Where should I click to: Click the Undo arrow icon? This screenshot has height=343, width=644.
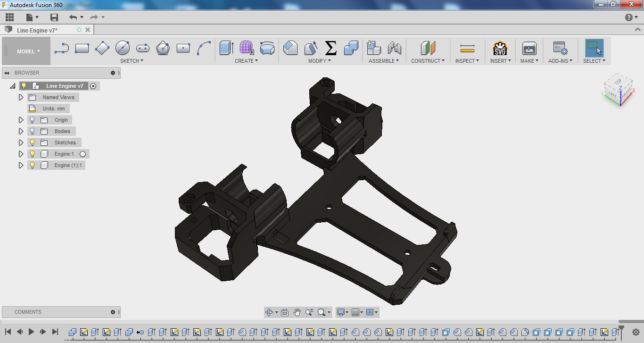pos(73,17)
